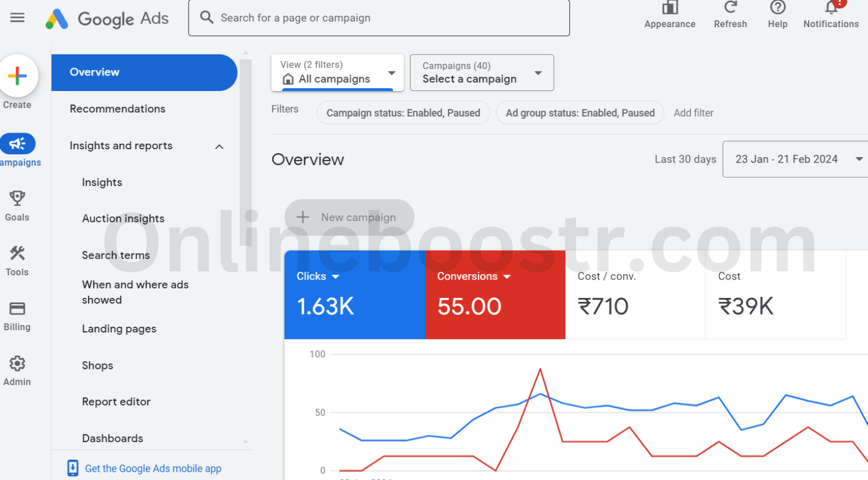Open the Notifications bell
The height and width of the screenshot is (480, 868).
click(x=831, y=8)
